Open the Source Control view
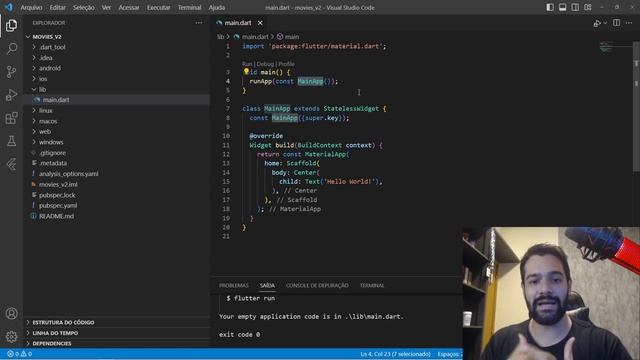640x360 pixels. (x=11, y=72)
